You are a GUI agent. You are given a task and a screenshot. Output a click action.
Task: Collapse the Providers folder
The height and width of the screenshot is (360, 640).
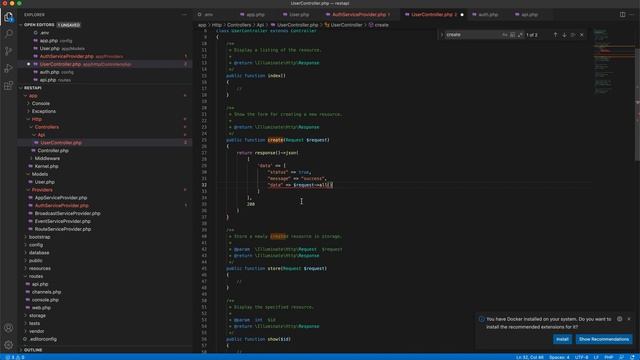tap(42, 190)
